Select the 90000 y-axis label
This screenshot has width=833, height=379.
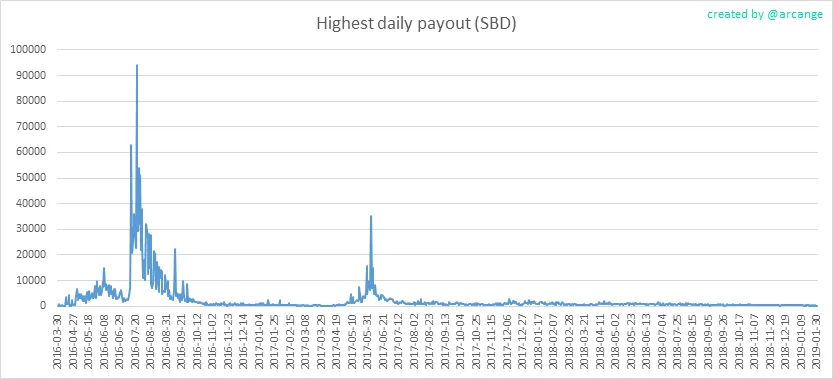tap(32, 75)
